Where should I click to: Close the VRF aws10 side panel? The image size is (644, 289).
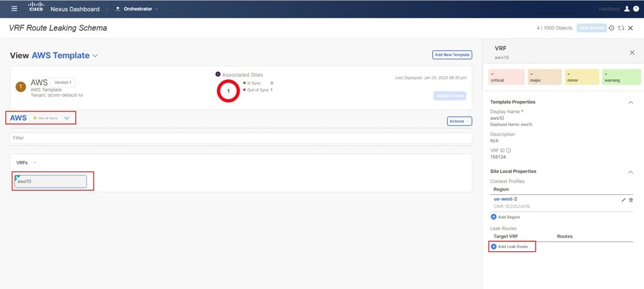point(632,53)
